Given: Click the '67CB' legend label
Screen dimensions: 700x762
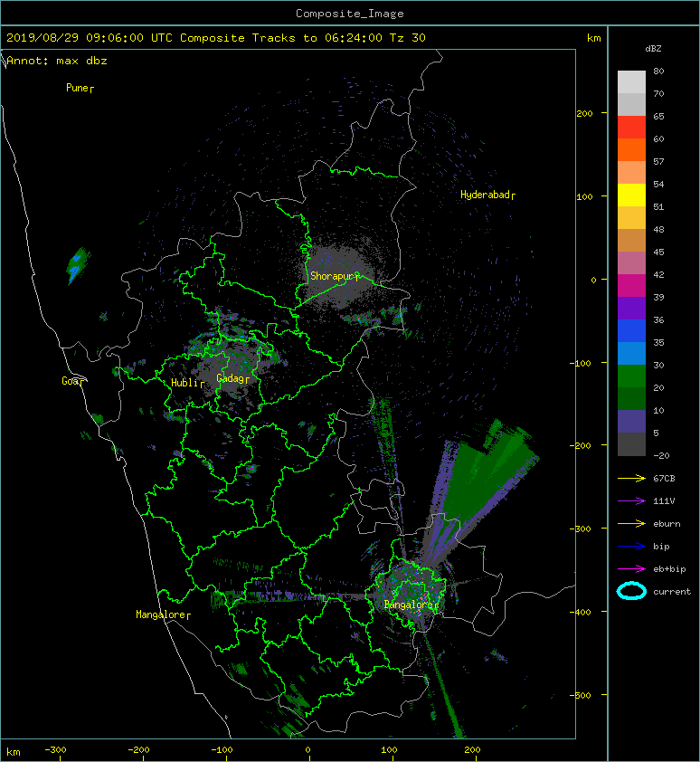Looking at the screenshot, I should click(x=664, y=478).
